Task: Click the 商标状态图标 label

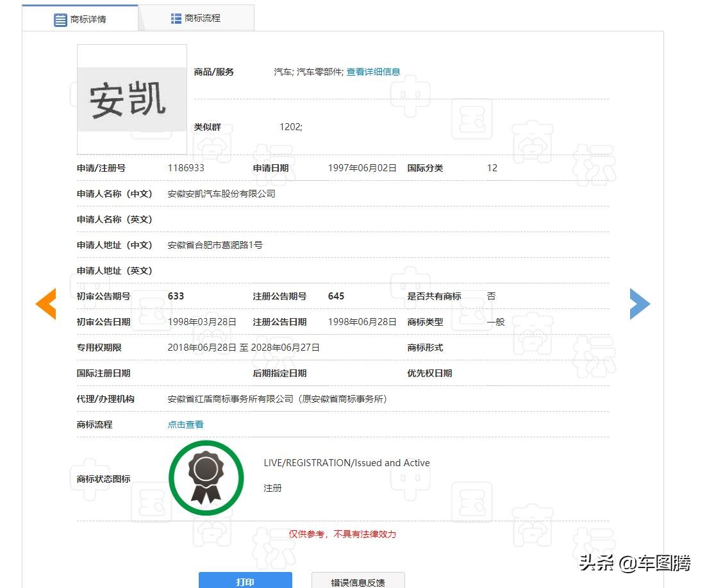Action: (103, 479)
